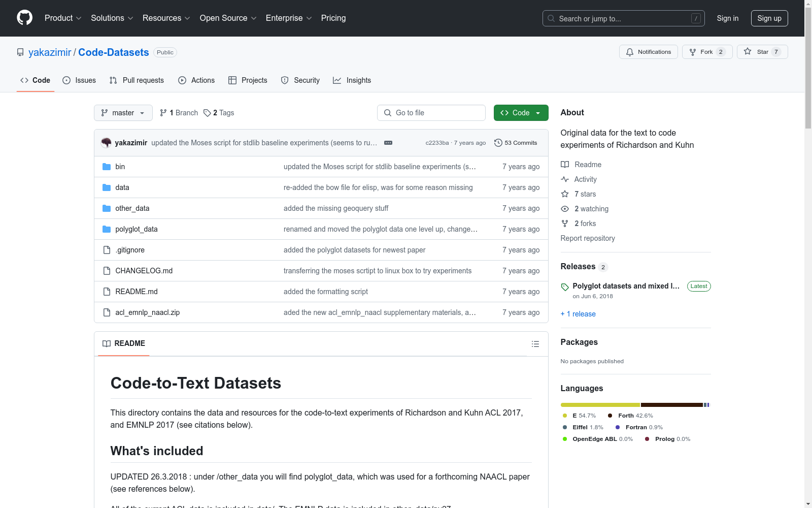Click the Sign up button
This screenshot has height=508, width=812.
click(x=769, y=18)
